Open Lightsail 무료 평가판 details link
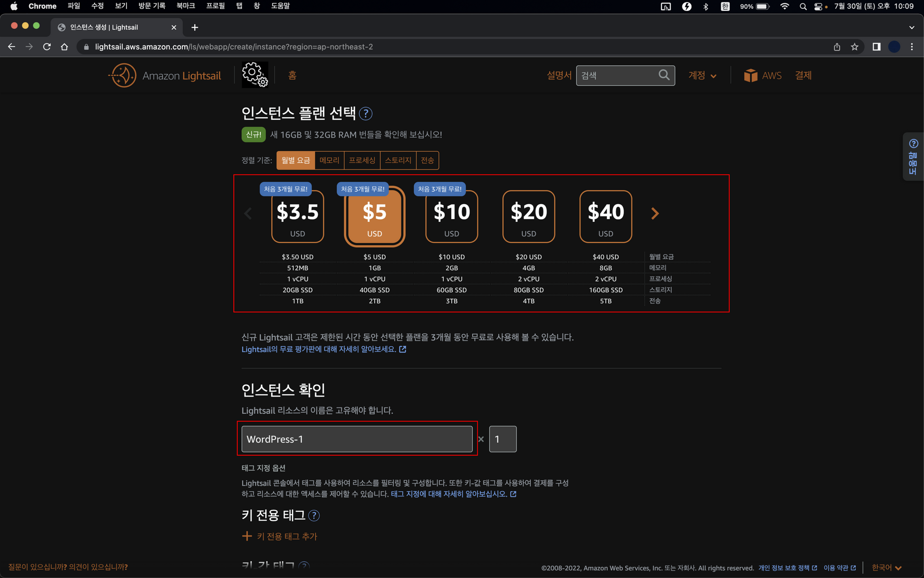Screen dimensions: 924x578 click(x=324, y=349)
